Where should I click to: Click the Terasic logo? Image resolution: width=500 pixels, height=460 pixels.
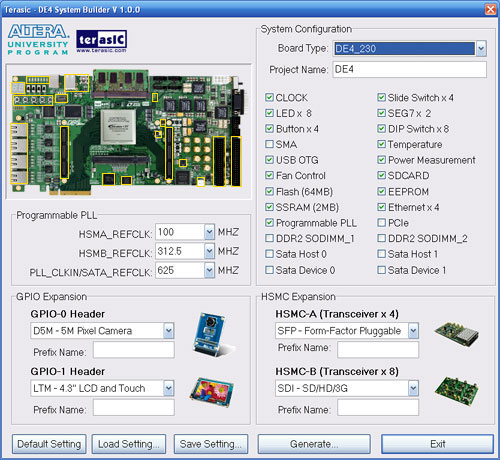pos(101,41)
